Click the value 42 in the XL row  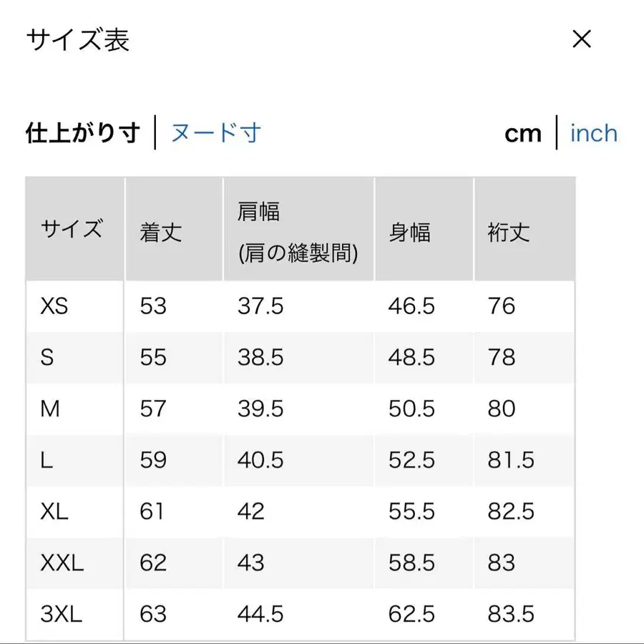[251, 511]
